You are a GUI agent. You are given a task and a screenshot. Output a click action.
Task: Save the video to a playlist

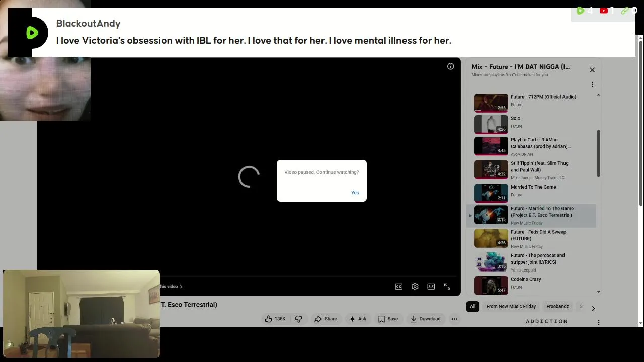click(x=388, y=319)
